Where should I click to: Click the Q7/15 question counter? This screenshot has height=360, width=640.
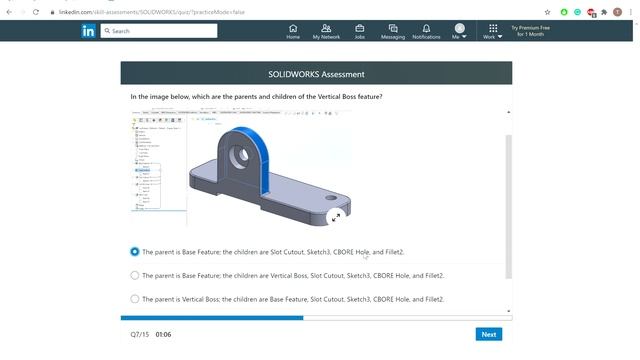(x=140, y=334)
